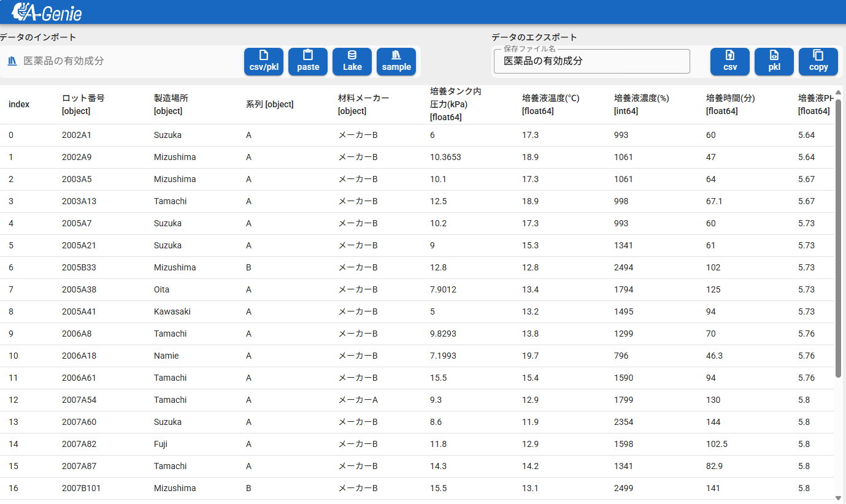The height and width of the screenshot is (504, 846).
Task: Click the scrollbar up arrow at top
Action: click(839, 93)
